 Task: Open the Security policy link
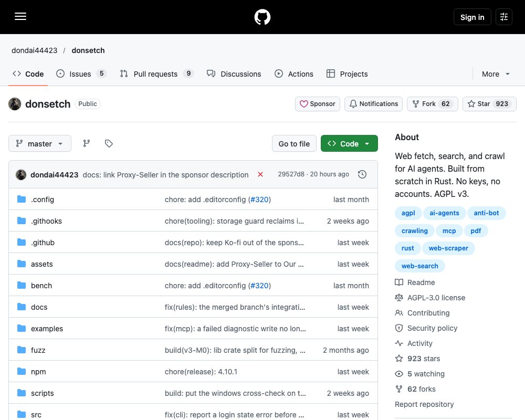tap(426, 328)
